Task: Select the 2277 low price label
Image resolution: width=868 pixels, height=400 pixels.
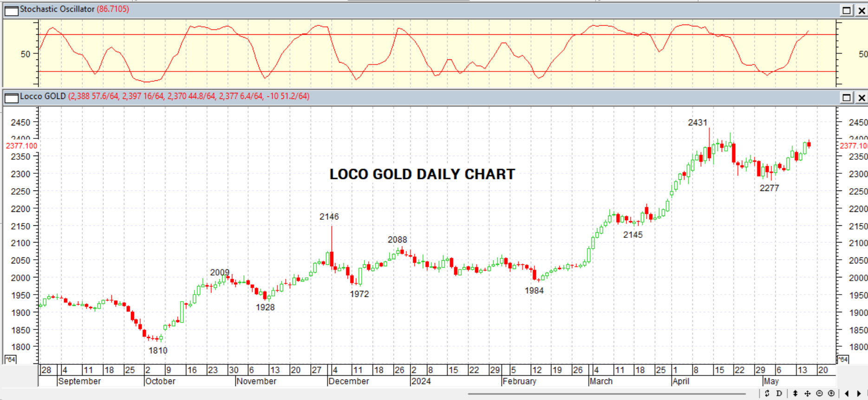Action: pyautogui.click(x=769, y=188)
